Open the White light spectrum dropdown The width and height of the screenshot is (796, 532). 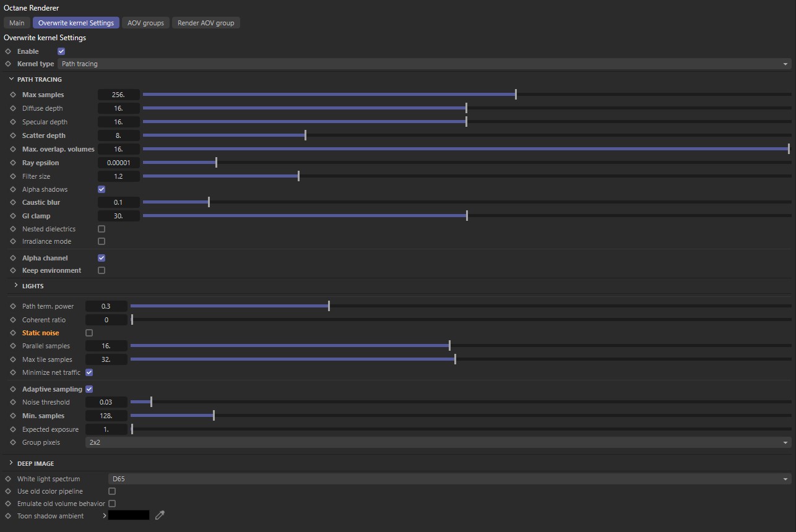tap(450, 479)
